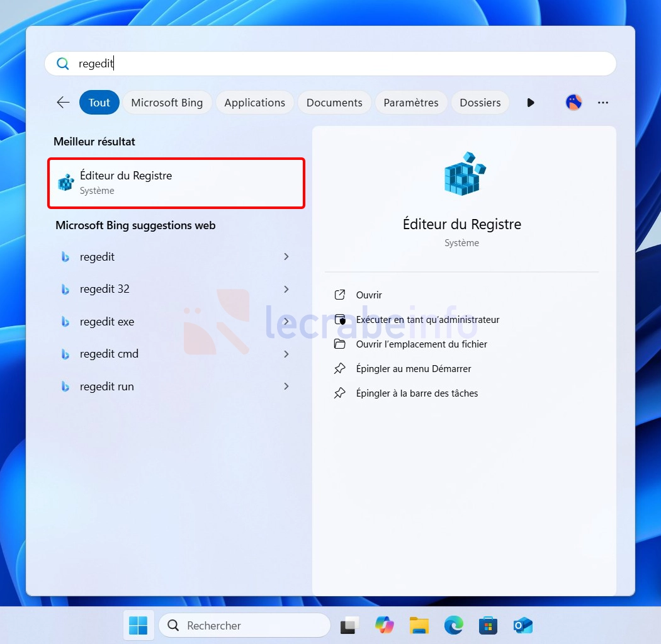Switch to Documents filter tab
The image size is (661, 644).
pyautogui.click(x=334, y=103)
